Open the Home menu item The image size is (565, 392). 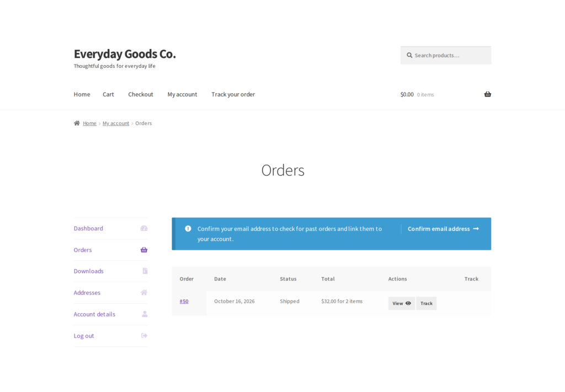(x=82, y=94)
